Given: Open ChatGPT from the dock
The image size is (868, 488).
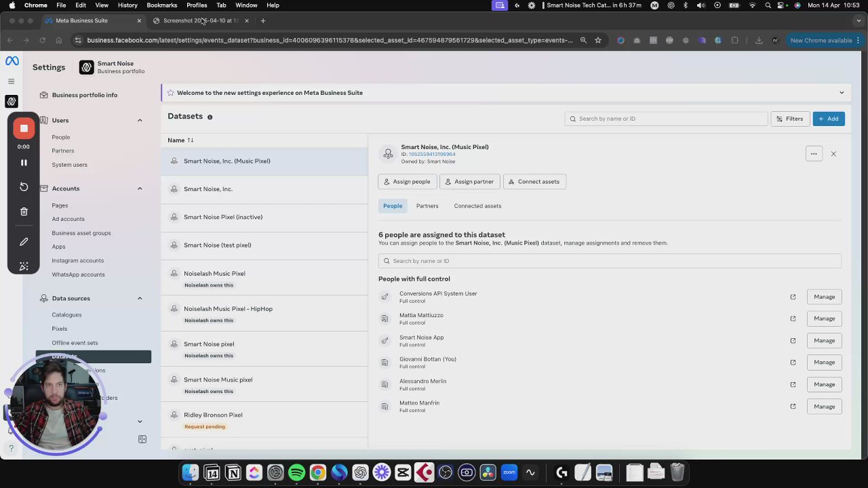Looking at the screenshot, I should tap(360, 472).
